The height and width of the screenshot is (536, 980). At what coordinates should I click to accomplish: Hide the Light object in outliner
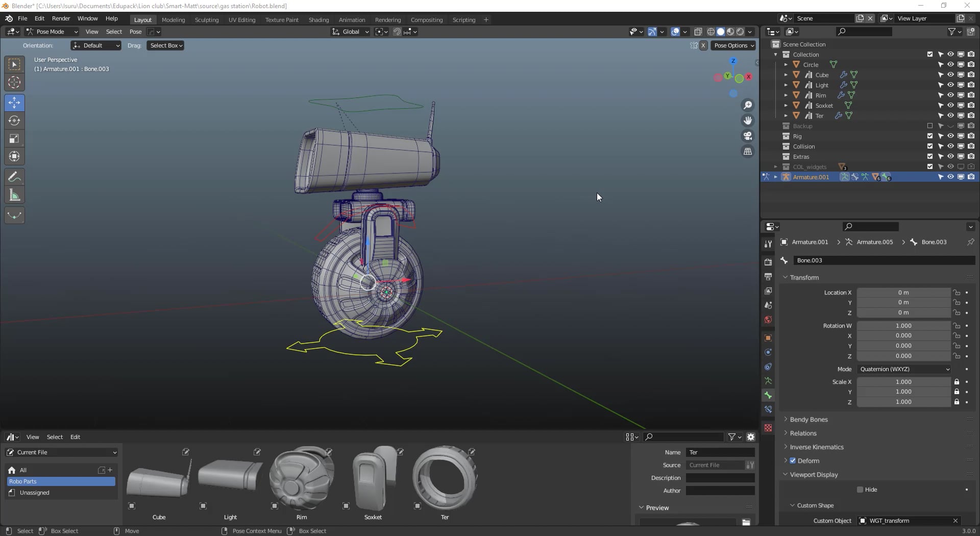(950, 85)
